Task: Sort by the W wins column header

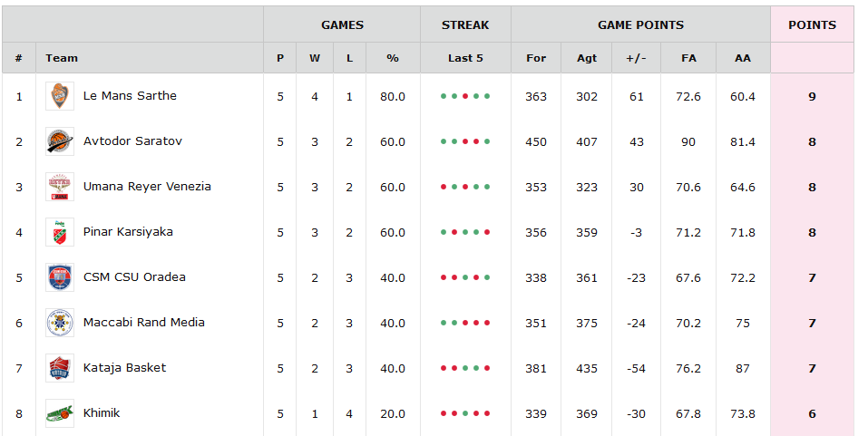Action: click(315, 58)
